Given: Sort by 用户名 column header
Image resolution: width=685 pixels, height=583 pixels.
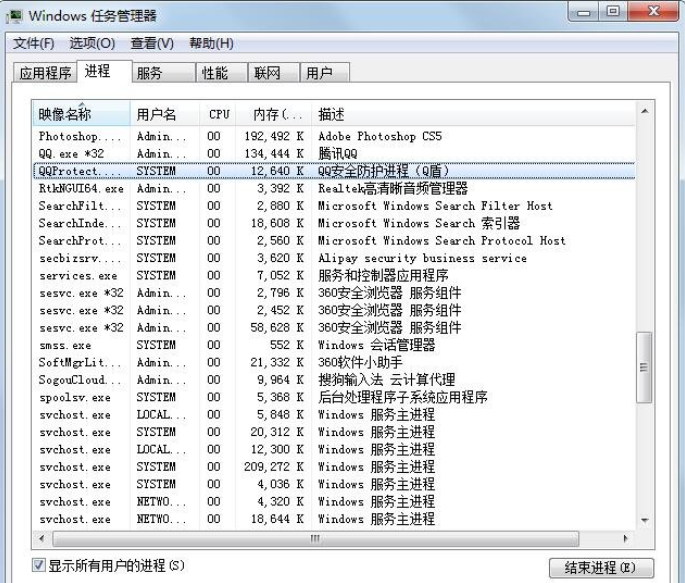Looking at the screenshot, I should [165, 114].
